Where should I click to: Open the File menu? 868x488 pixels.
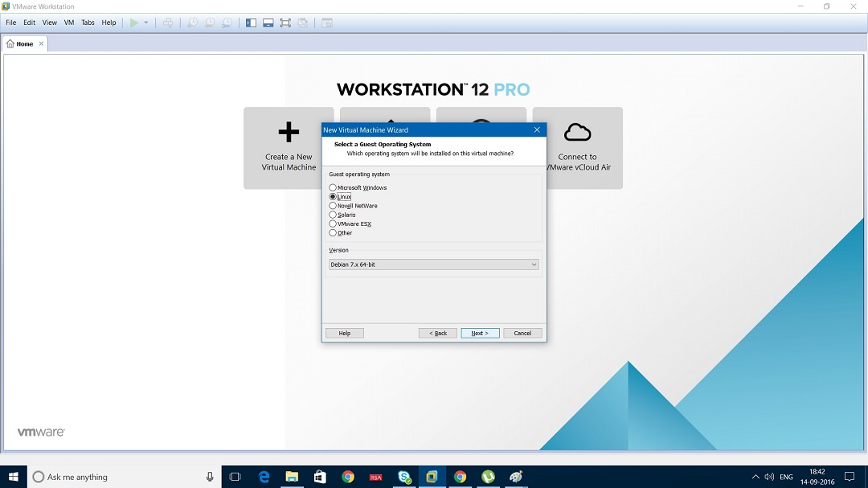pos(11,23)
